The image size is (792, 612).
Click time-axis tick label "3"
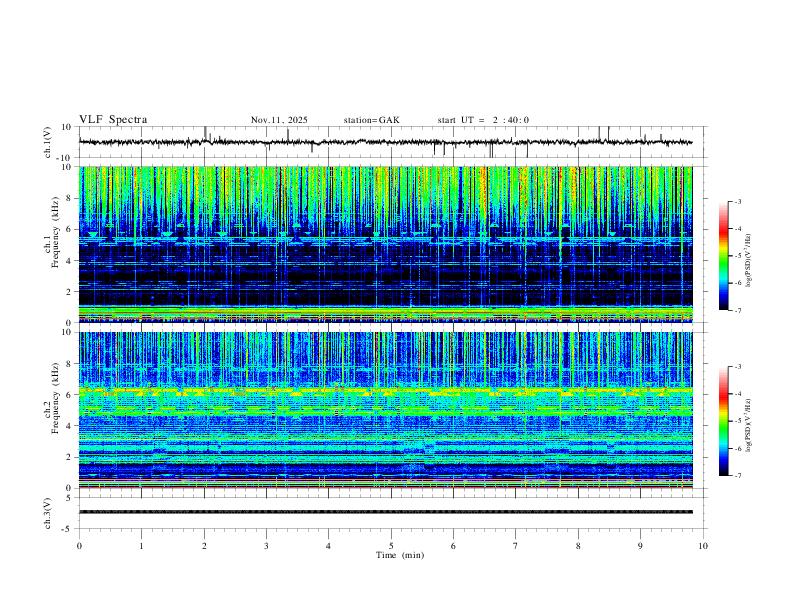click(x=266, y=546)
